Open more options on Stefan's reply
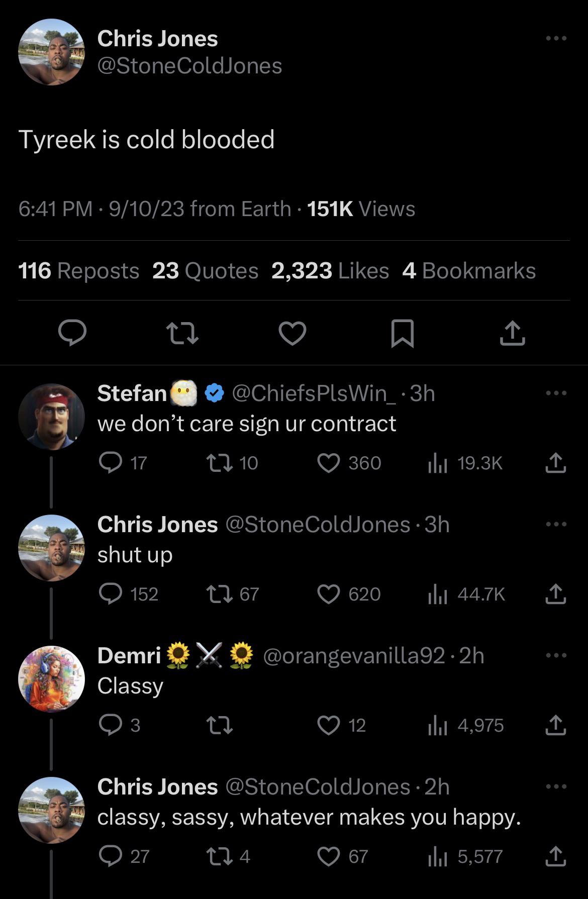 pos(556,393)
